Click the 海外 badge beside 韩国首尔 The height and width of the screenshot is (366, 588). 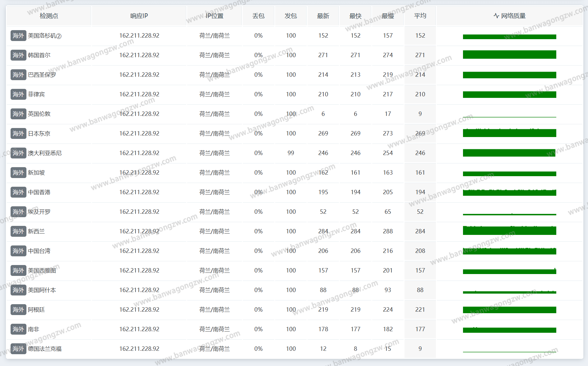(18, 55)
